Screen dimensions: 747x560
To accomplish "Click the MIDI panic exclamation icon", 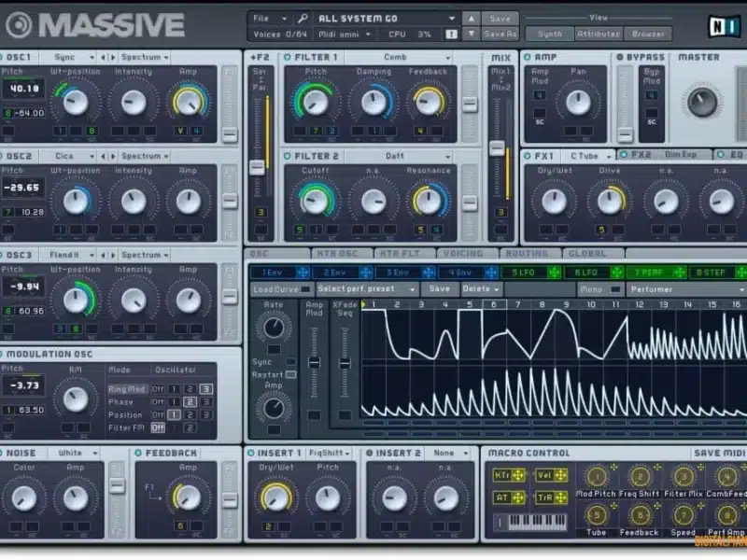I will (x=451, y=34).
